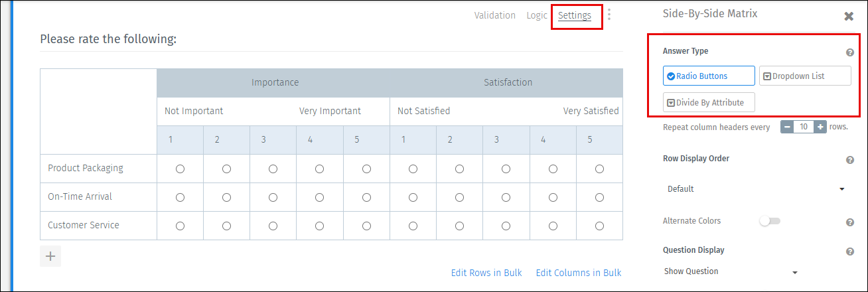Image resolution: width=868 pixels, height=292 pixels.
Task: Select Importance 2 for Customer Service
Action: 226,226
